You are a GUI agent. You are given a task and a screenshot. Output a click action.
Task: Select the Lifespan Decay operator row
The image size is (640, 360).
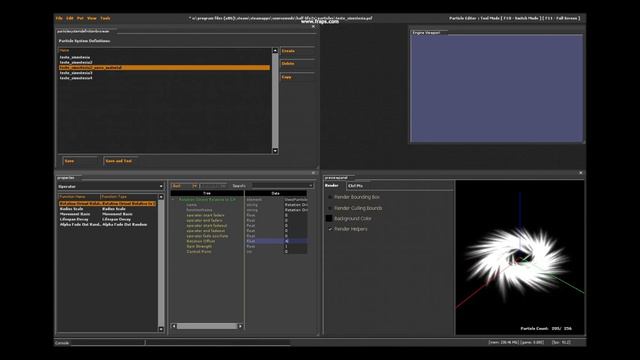[107, 219]
